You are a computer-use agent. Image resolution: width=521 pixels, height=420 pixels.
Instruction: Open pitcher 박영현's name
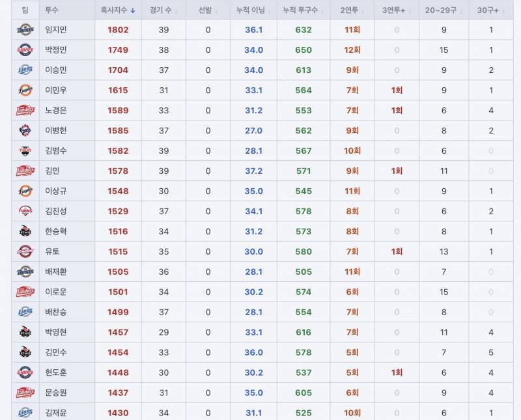56,332
